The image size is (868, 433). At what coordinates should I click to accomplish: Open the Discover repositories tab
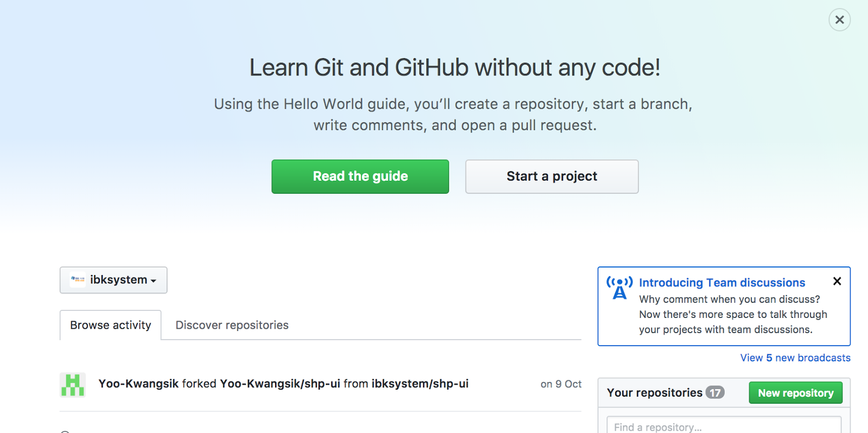(x=232, y=325)
